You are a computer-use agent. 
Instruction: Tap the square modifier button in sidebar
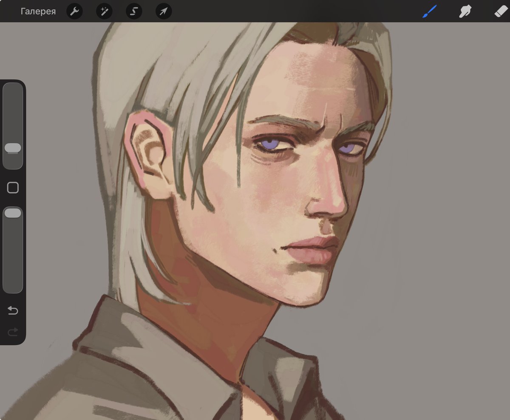click(13, 188)
